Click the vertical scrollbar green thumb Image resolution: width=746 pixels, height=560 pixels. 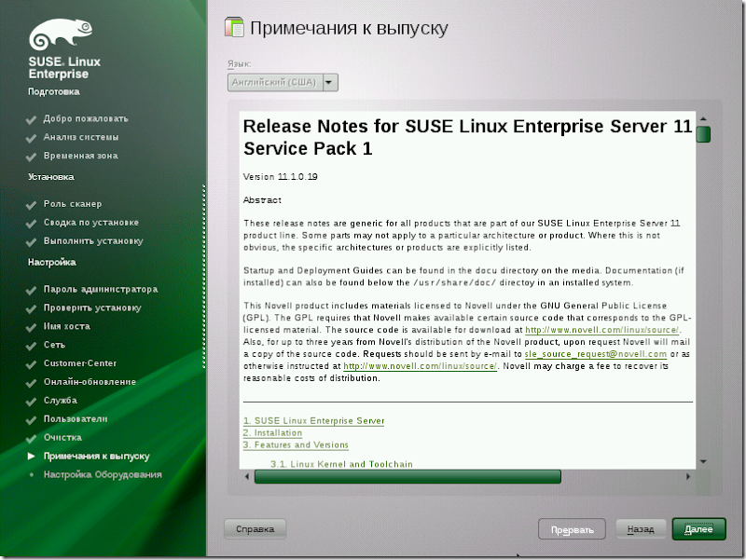coord(703,134)
